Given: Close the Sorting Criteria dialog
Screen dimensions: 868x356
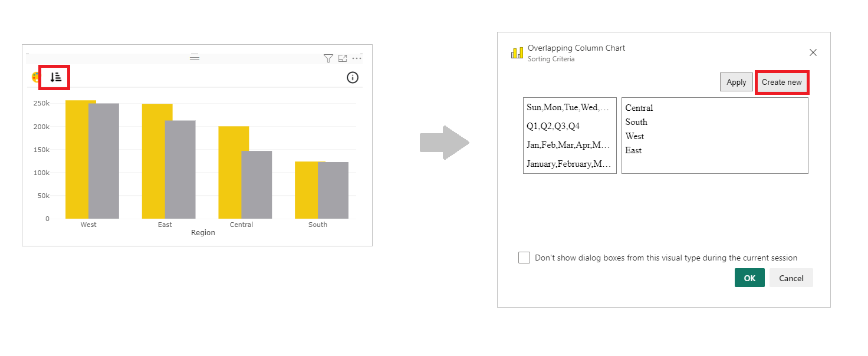Looking at the screenshot, I should point(813,52).
